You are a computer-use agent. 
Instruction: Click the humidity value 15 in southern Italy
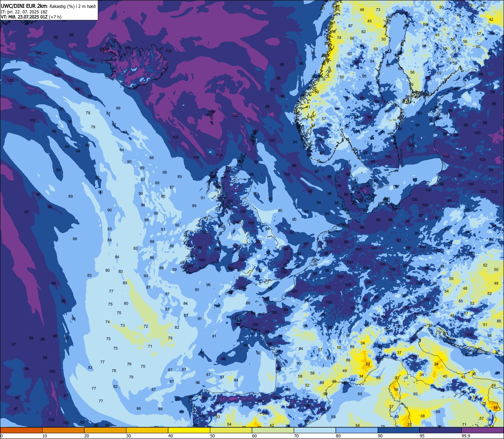pos(495,408)
